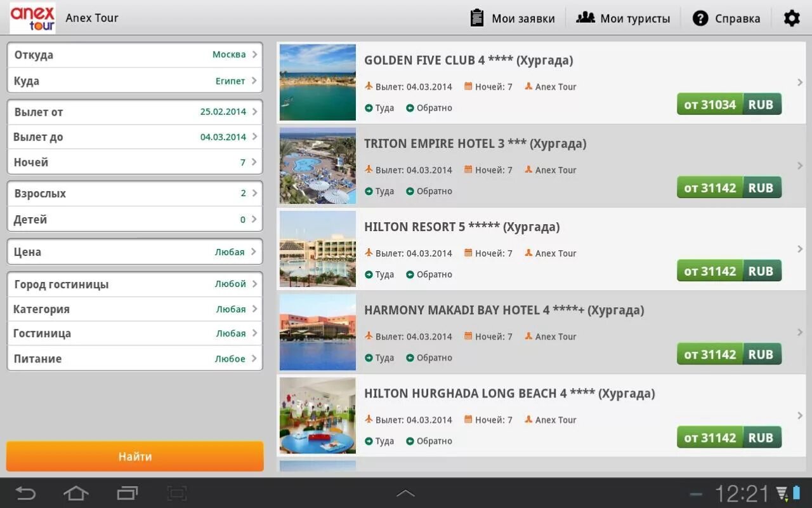Screen dimensions: 812x508
Task: Tap the clipboard icon for Мои заявки
Action: pos(477,18)
